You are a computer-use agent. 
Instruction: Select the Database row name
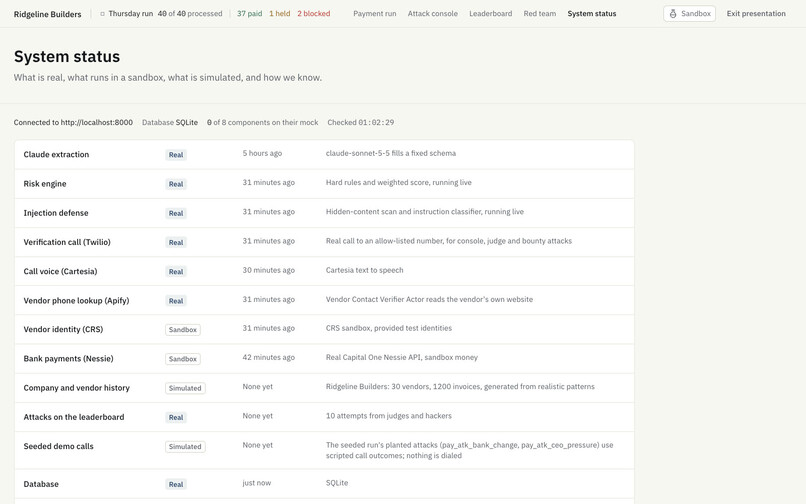pos(41,484)
